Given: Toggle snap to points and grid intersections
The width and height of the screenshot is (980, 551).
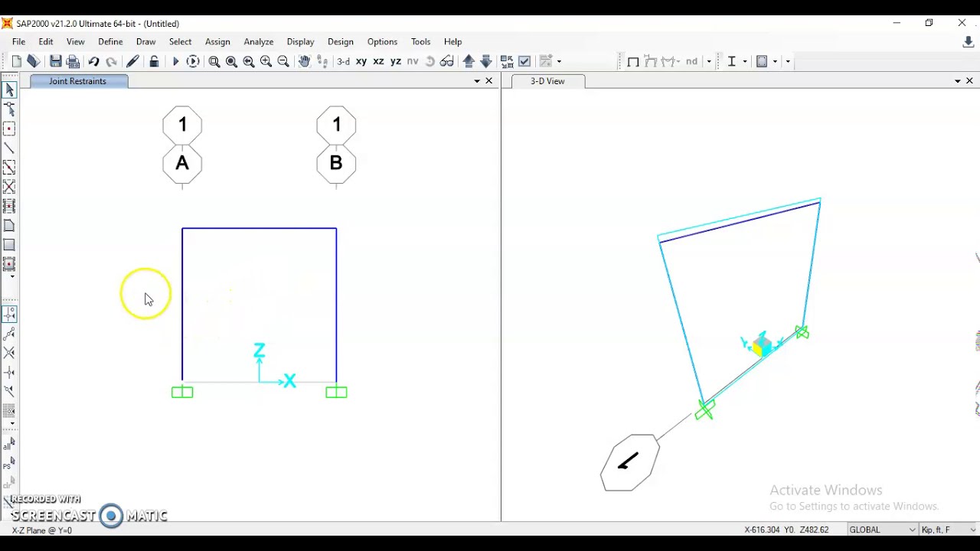Looking at the screenshot, I should [x=9, y=315].
